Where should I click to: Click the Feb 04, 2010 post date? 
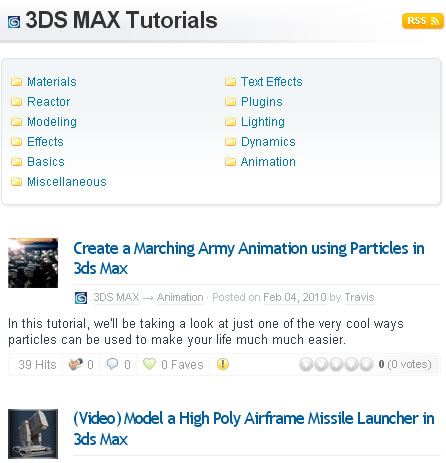pyautogui.click(x=295, y=297)
